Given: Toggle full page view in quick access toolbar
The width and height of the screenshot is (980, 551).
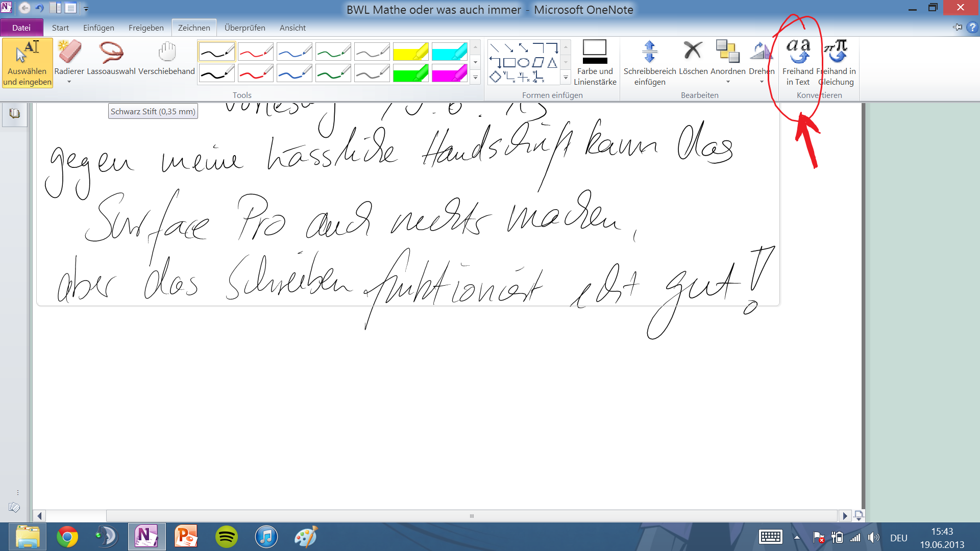Looking at the screenshot, I should (x=71, y=8).
